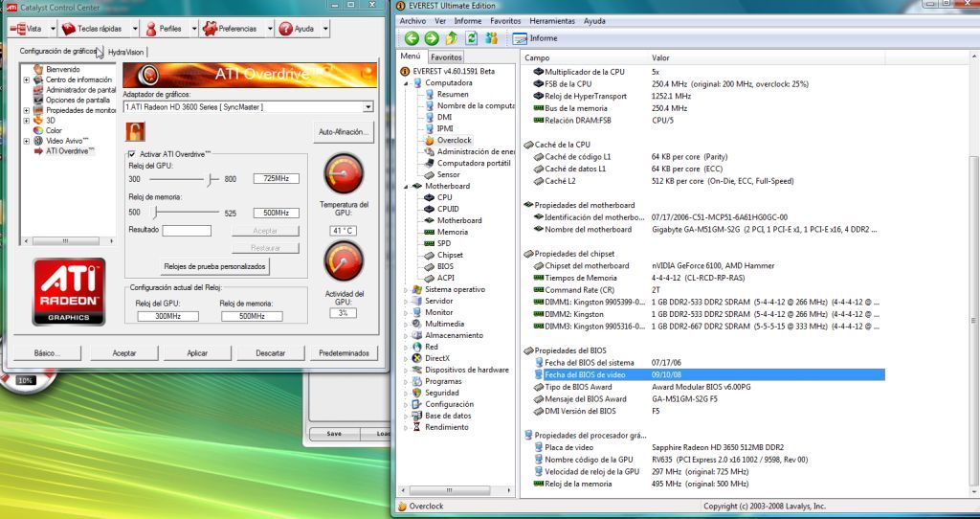
Task: Select DirectX tree item
Action: pyautogui.click(x=436, y=358)
